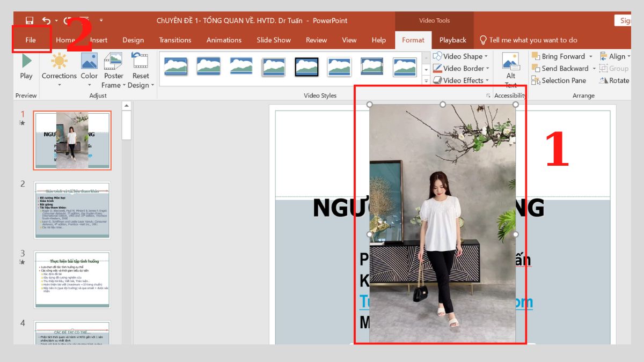Expand the Video Shape dropdown
The height and width of the screenshot is (362, 644).
pyautogui.click(x=487, y=56)
